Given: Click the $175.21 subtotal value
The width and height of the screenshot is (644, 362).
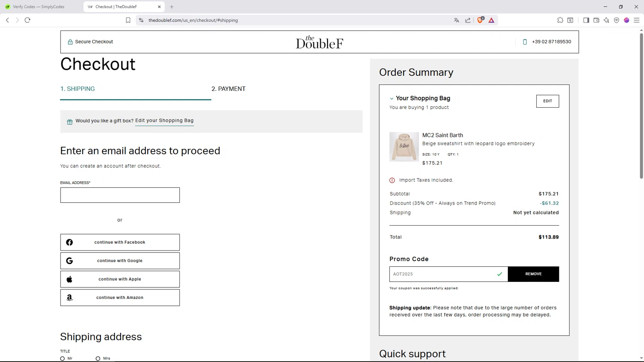Looking at the screenshot, I should pos(549,194).
